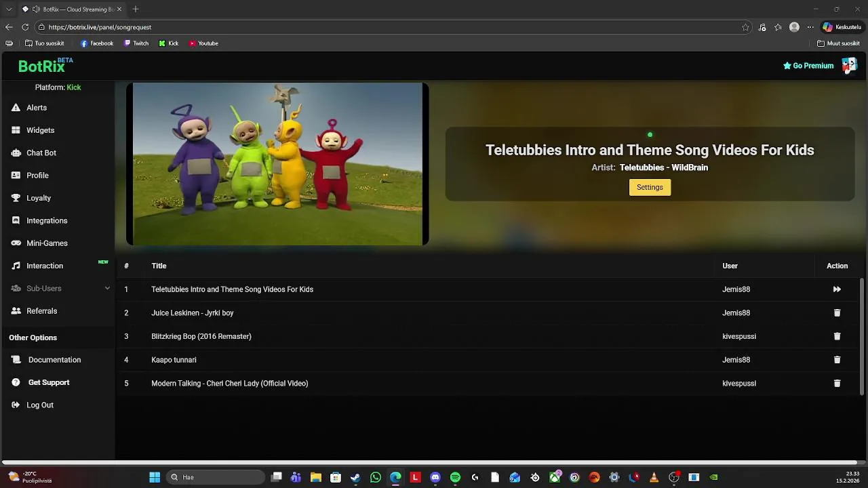
Task: Open the tab list dropdown
Action: coord(9,9)
